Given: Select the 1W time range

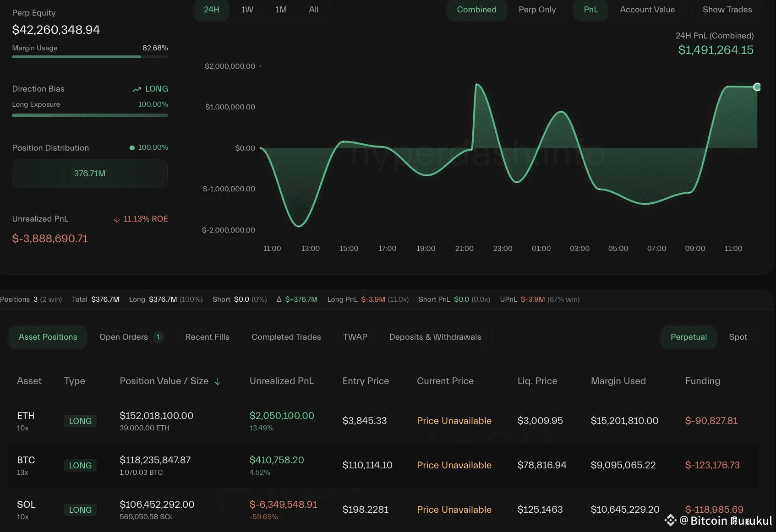Looking at the screenshot, I should point(247,10).
